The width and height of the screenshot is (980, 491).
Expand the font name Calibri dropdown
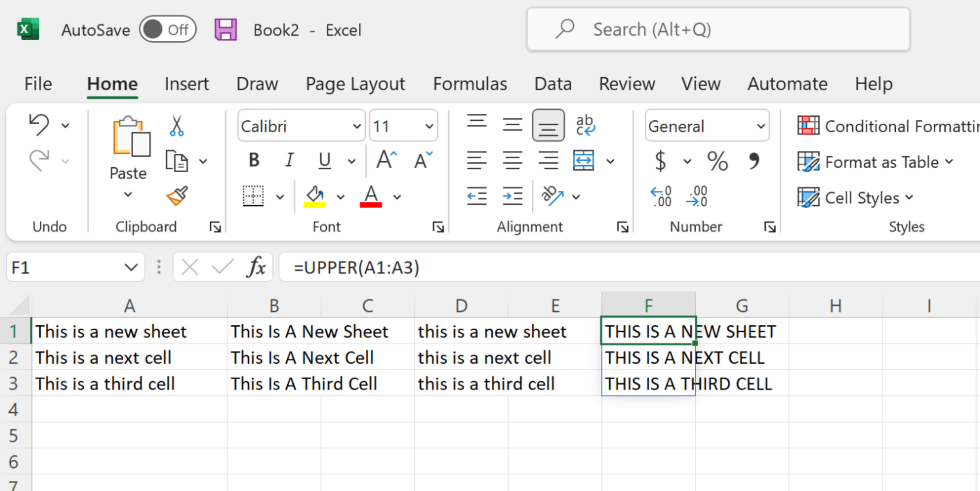click(x=354, y=126)
